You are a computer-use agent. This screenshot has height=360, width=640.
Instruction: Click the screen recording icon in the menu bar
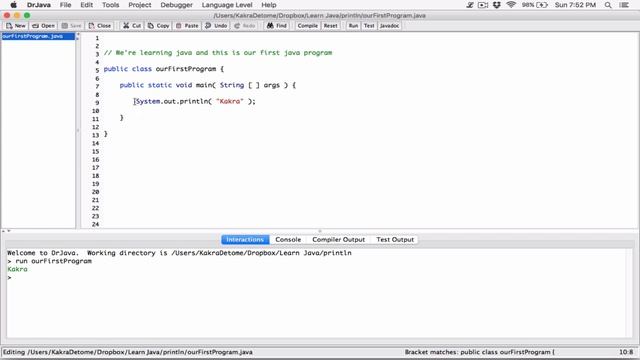click(x=483, y=5)
